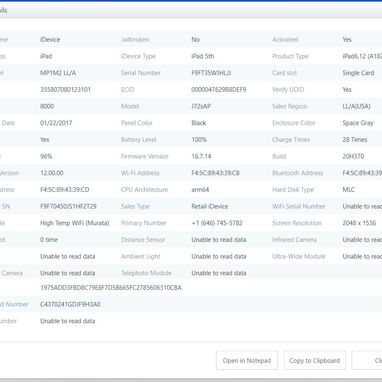This screenshot has height=382, width=382.
Task: Select the Ambient Light label
Action: coord(141,256)
